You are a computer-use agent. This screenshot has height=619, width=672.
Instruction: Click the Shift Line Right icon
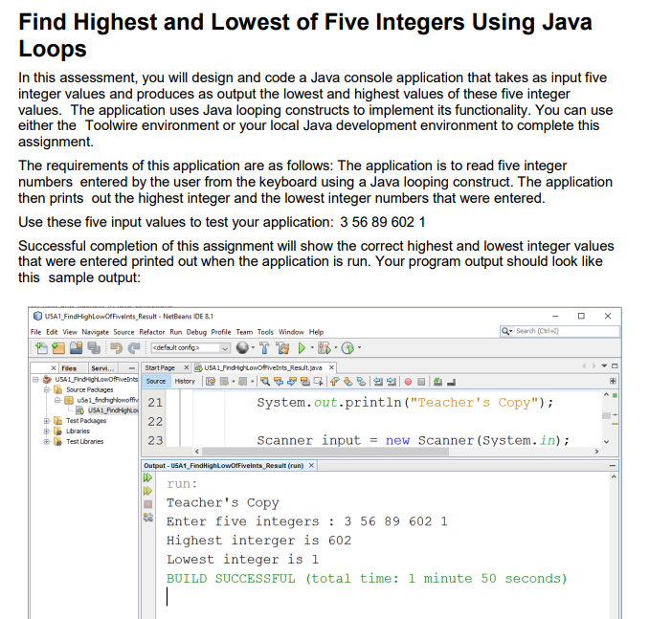tap(392, 381)
